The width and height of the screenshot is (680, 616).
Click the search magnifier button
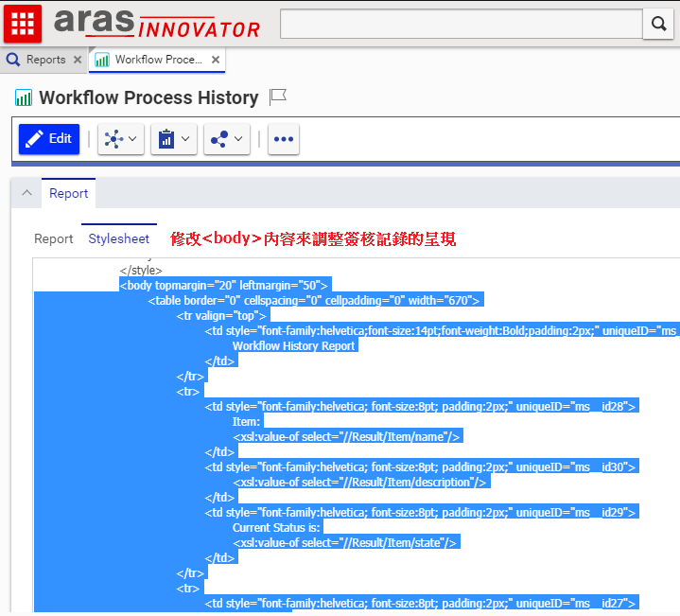point(657,24)
